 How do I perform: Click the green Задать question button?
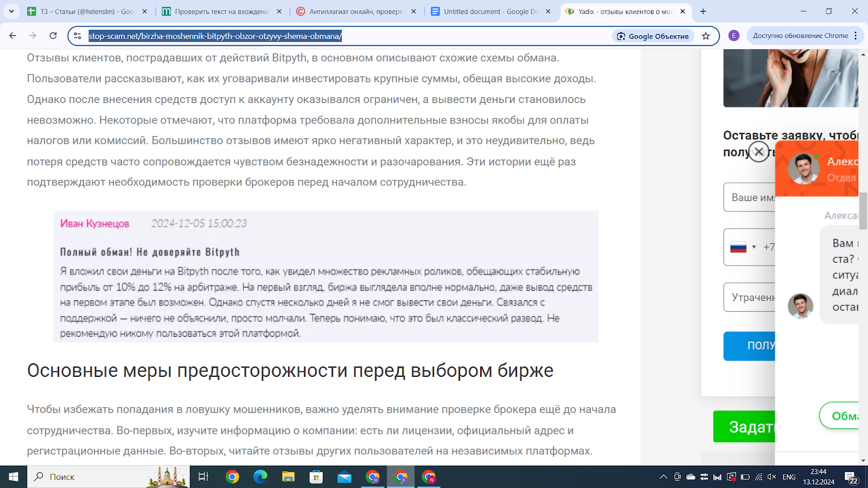pos(744,427)
